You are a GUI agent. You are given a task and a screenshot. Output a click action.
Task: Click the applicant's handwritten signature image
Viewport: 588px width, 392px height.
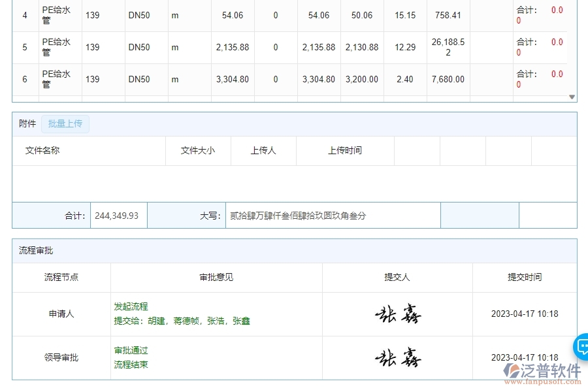(x=397, y=314)
